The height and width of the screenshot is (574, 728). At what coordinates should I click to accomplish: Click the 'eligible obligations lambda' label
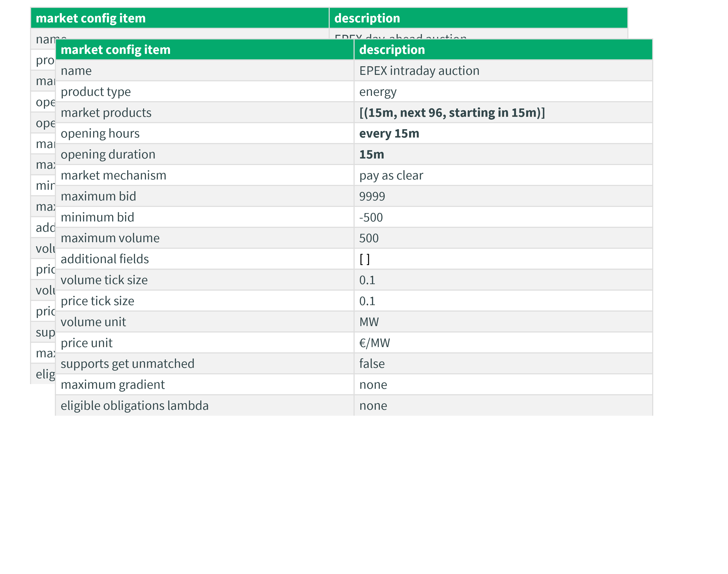click(x=134, y=406)
